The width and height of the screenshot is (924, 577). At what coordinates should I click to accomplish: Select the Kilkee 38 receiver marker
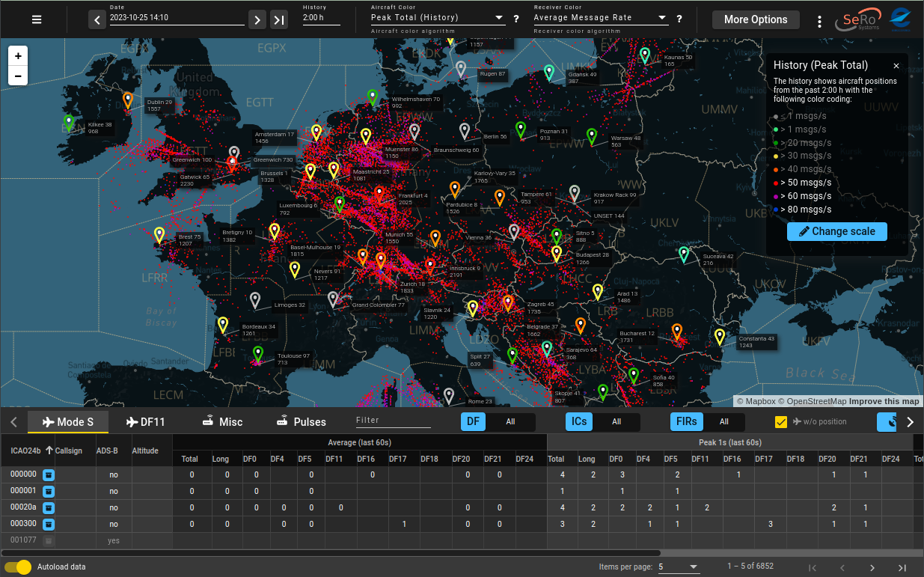(x=69, y=123)
